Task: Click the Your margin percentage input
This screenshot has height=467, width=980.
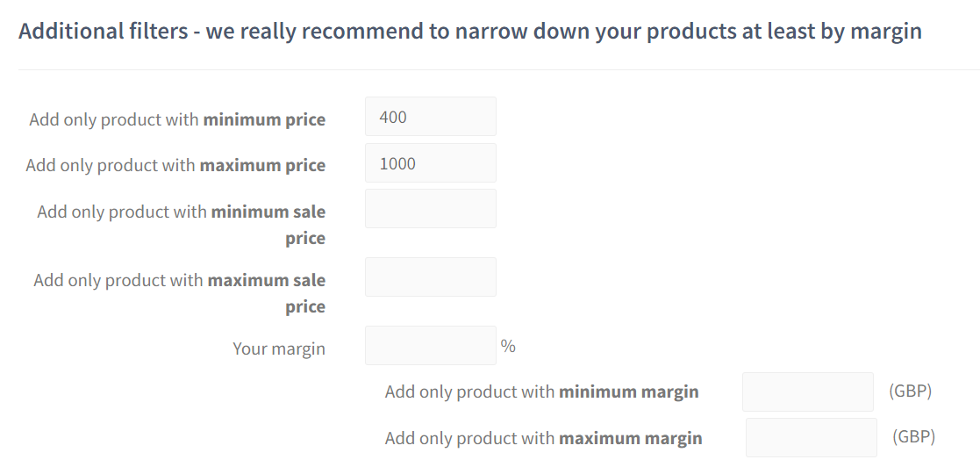Action: tap(430, 346)
